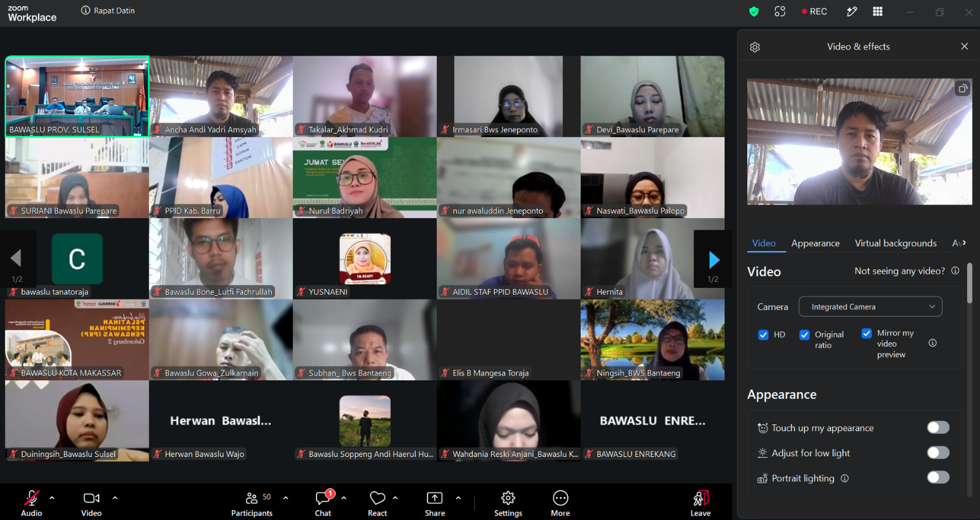The image size is (980, 520).
Task: Expand audio options arrow beside Audio
Action: click(52, 497)
